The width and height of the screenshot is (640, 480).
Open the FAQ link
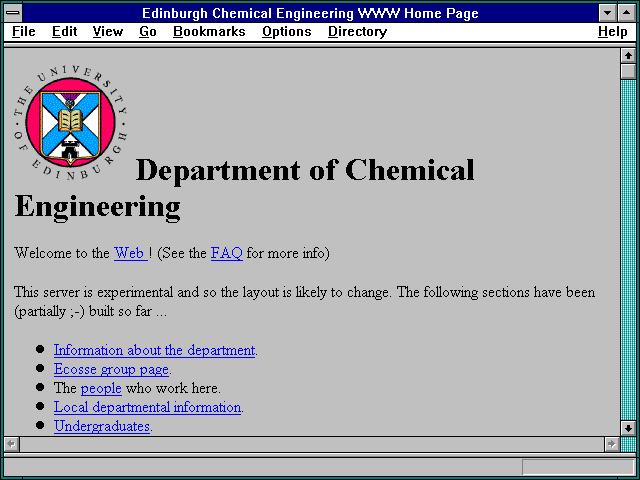click(227, 253)
